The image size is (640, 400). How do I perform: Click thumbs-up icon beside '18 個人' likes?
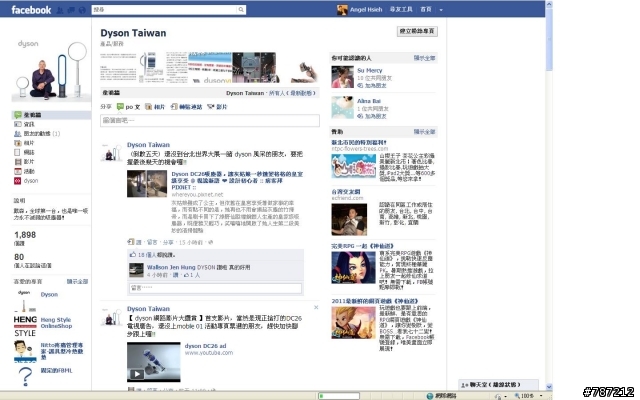pos(133,255)
